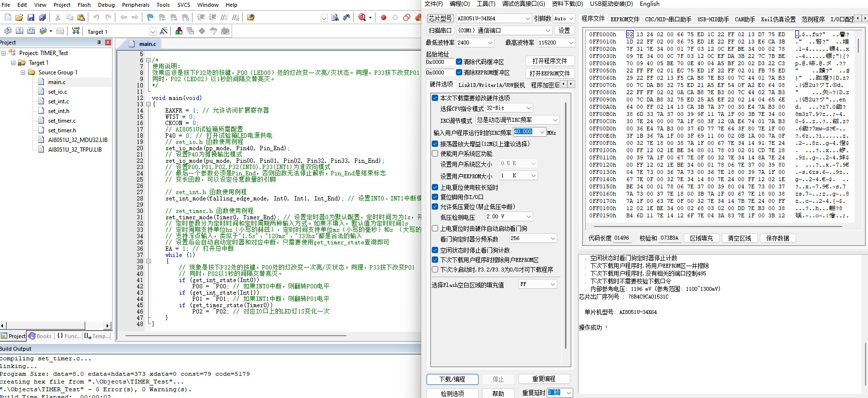Open the Target 1 selection dropdown
Image resolution: width=868 pixels, height=398 pixels.
[153, 32]
